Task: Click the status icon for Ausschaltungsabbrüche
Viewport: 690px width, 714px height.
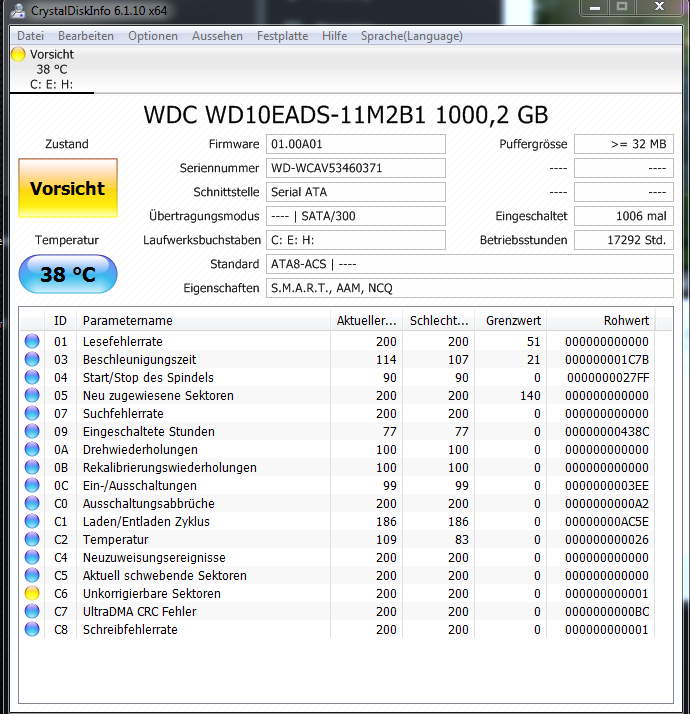Action: 32,503
